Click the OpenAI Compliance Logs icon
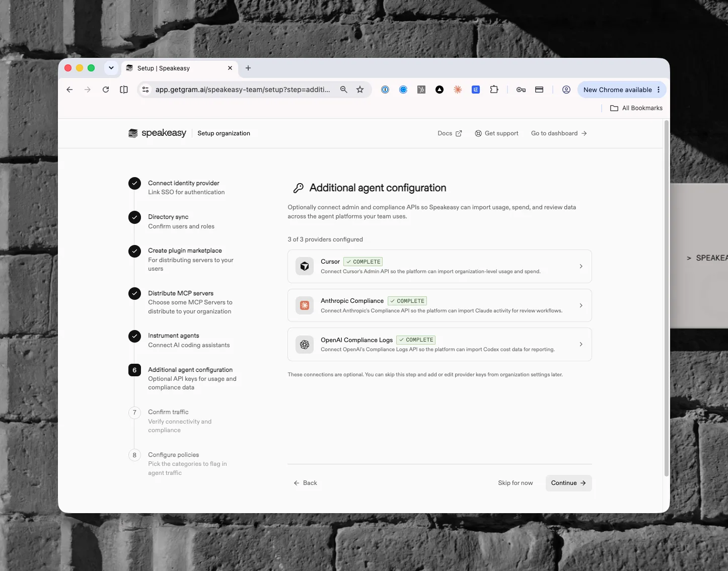 click(305, 345)
